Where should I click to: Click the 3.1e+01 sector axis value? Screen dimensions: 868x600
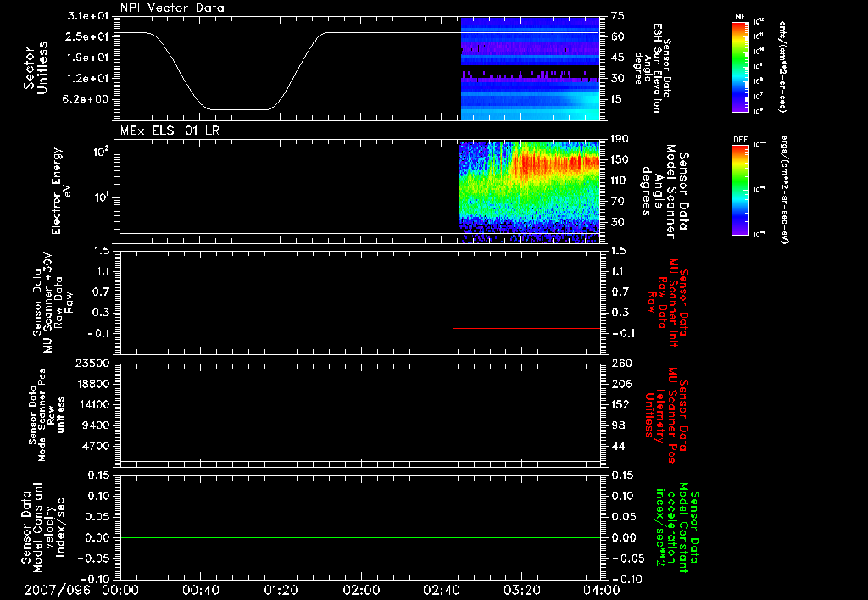tap(87, 15)
